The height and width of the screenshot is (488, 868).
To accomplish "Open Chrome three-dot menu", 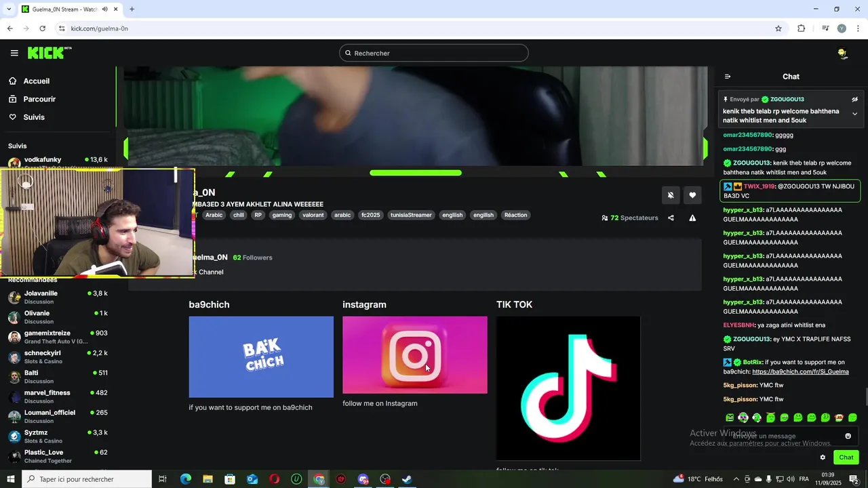I will [x=859, y=28].
